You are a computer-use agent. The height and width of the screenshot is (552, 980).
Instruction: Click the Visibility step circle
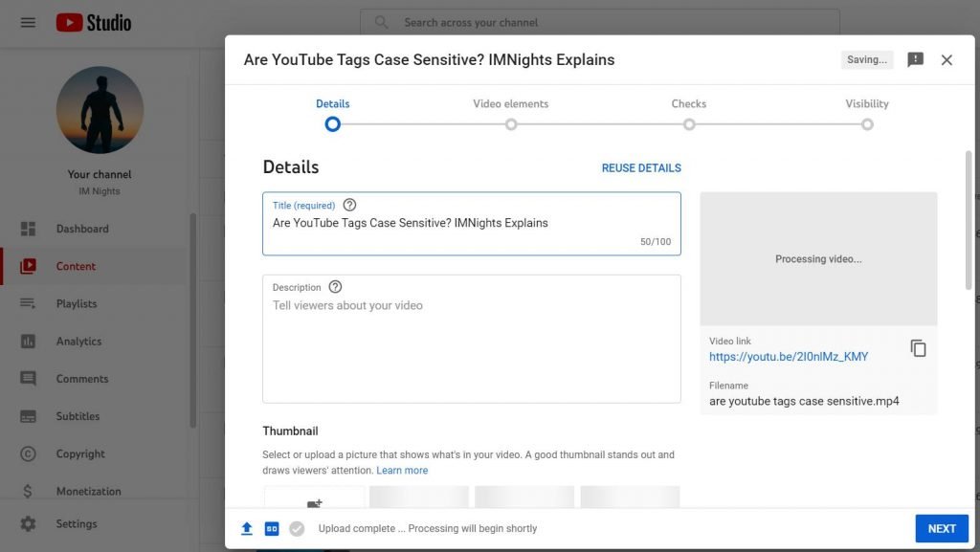867,124
